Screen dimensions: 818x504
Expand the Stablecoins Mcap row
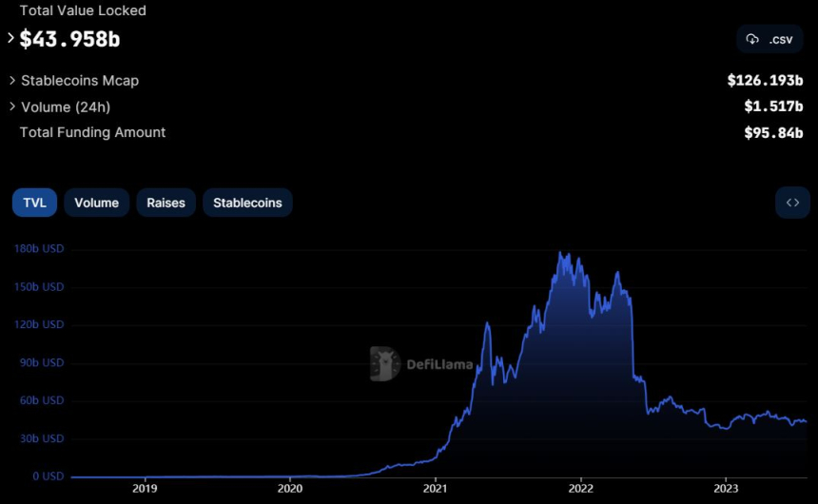tap(11, 81)
